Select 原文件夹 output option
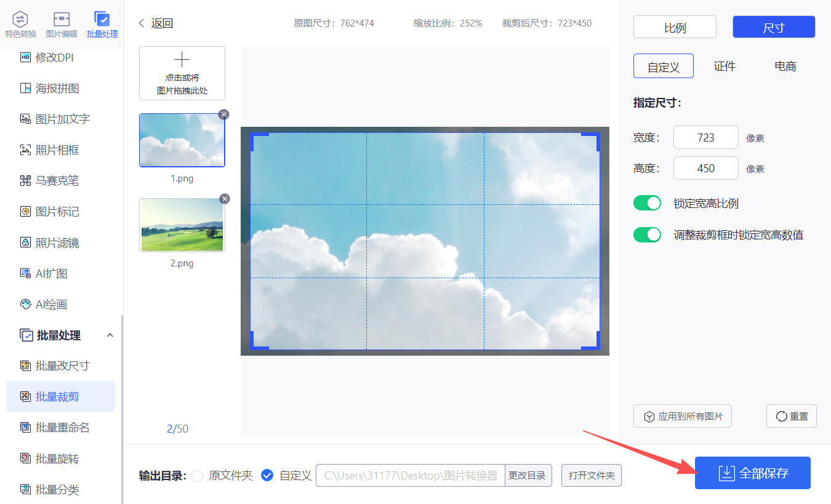Image resolution: width=831 pixels, height=504 pixels. tap(197, 475)
